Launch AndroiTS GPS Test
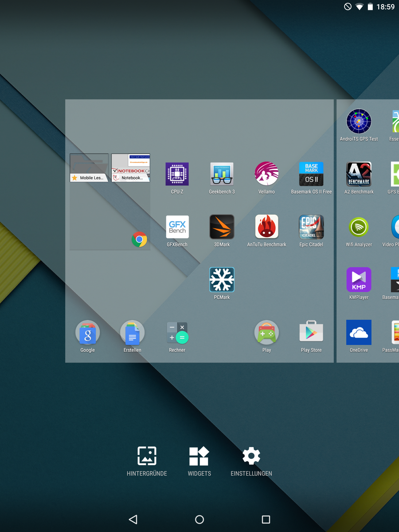Screen dimensions: 399x532 point(359,121)
